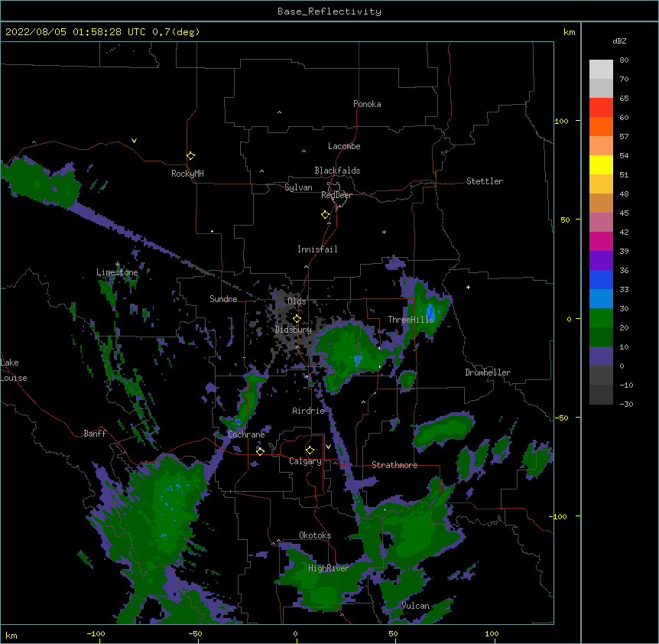Click the Okotoks label
Screen dimensions: 659x644
tap(315, 535)
